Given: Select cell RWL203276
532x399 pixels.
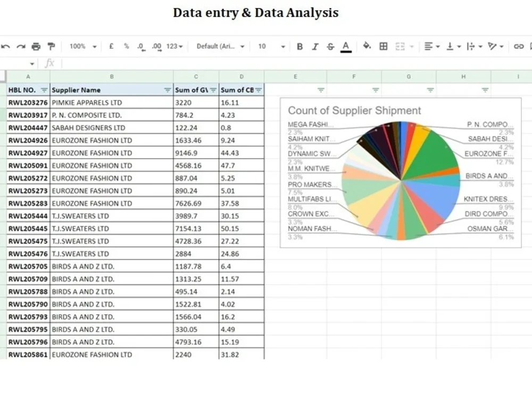Looking at the screenshot, I should click(28, 103).
